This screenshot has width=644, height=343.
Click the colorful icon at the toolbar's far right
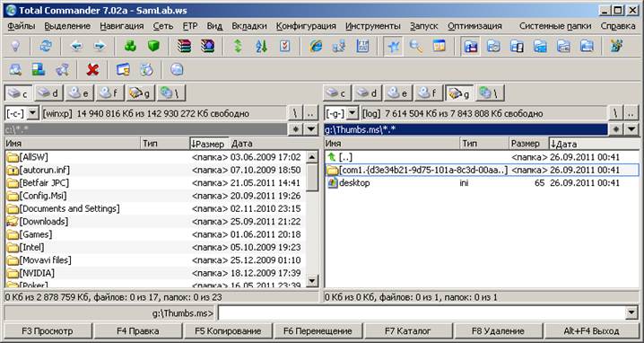point(616,46)
